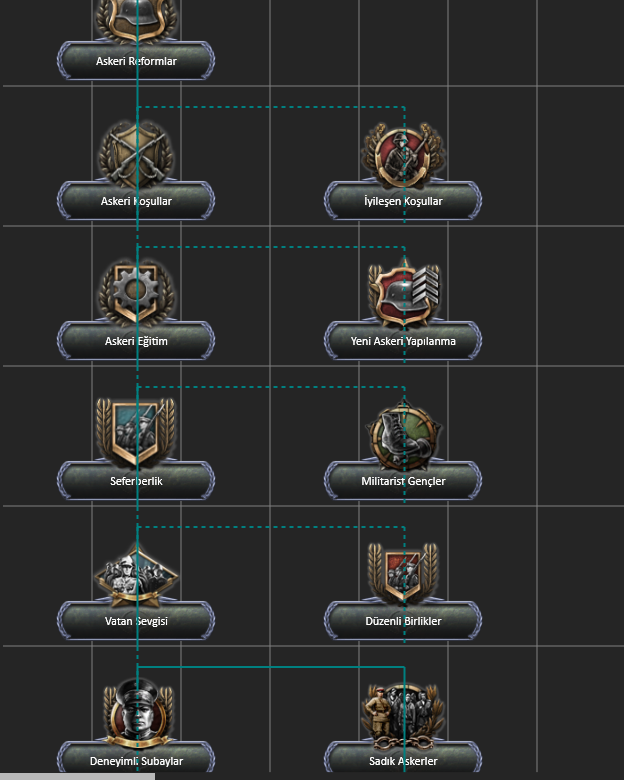Choose the Askeri Koşullar focus label

pyautogui.click(x=136, y=201)
